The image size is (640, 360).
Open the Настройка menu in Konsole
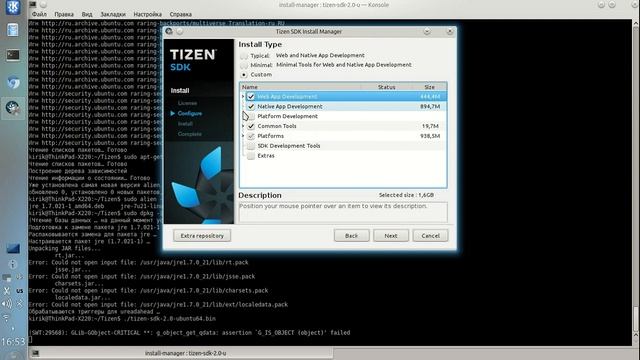[148, 14]
